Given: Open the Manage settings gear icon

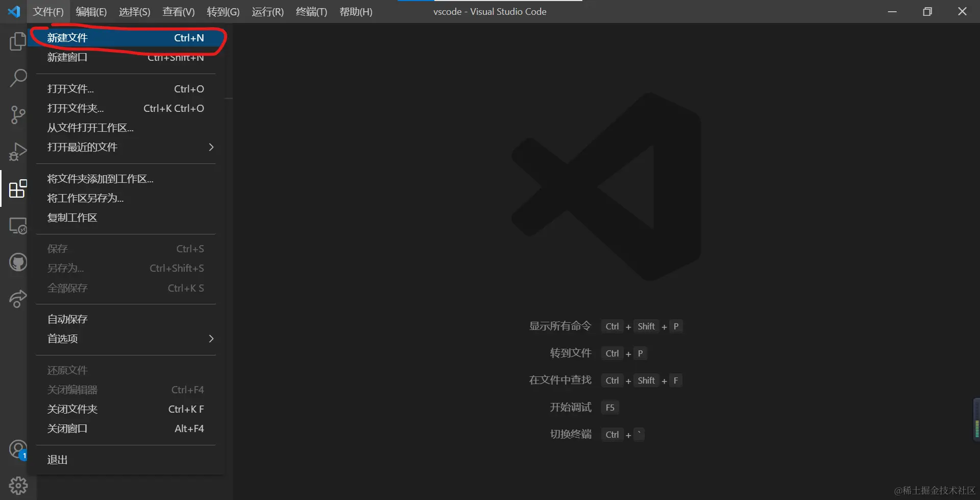Looking at the screenshot, I should click(x=18, y=485).
